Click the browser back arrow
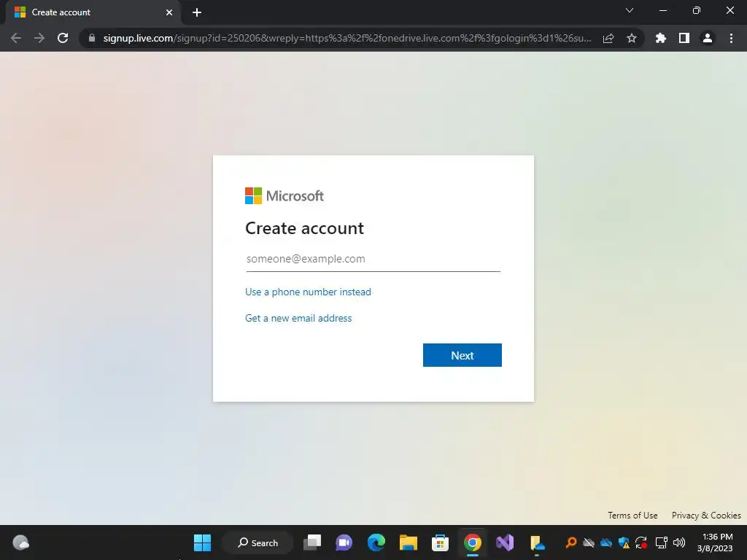Screen dimensions: 747x560 16,38
